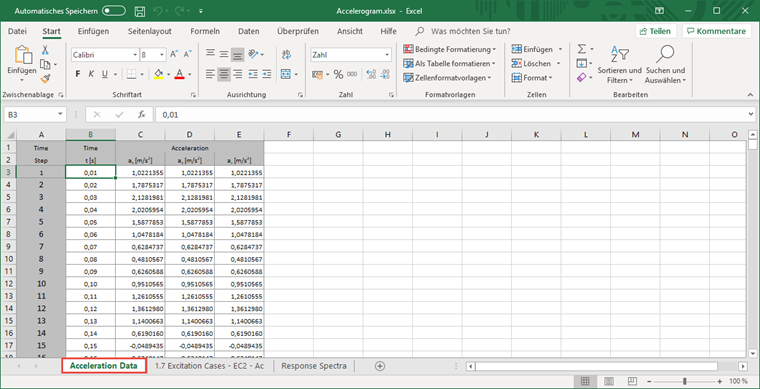Copy selection using the copy icon

(45, 64)
